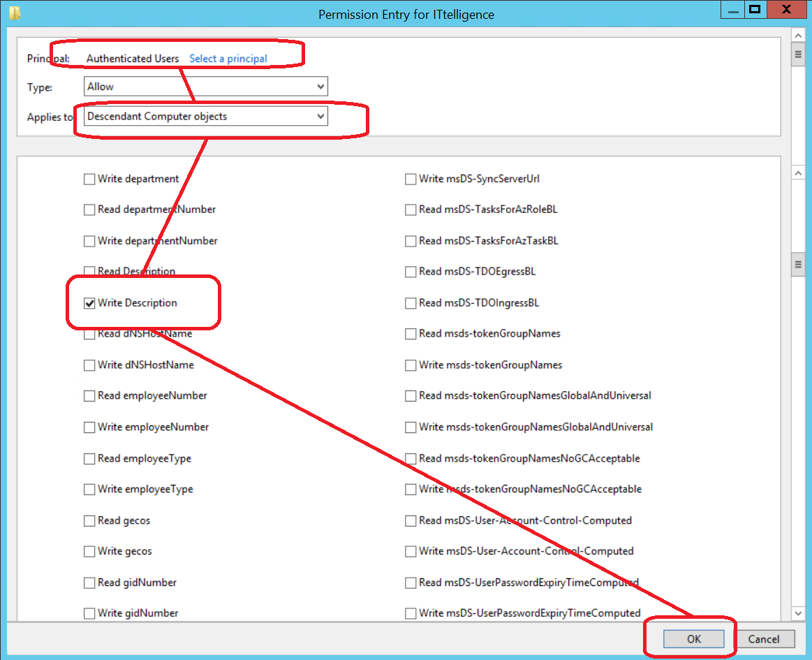This screenshot has width=812, height=660.
Task: Tick Read msDS-TasksForAzTaskBL checkbox
Action: coord(411,242)
